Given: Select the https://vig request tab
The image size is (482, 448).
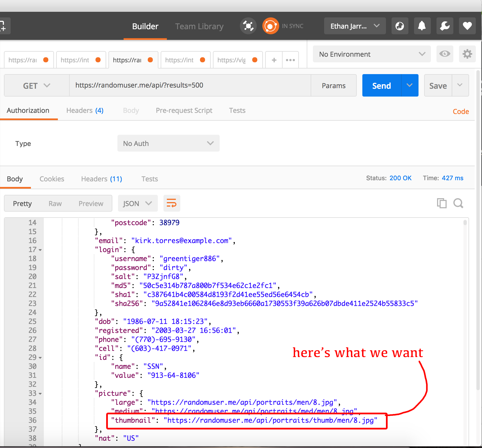Looking at the screenshot, I should 238,60.
